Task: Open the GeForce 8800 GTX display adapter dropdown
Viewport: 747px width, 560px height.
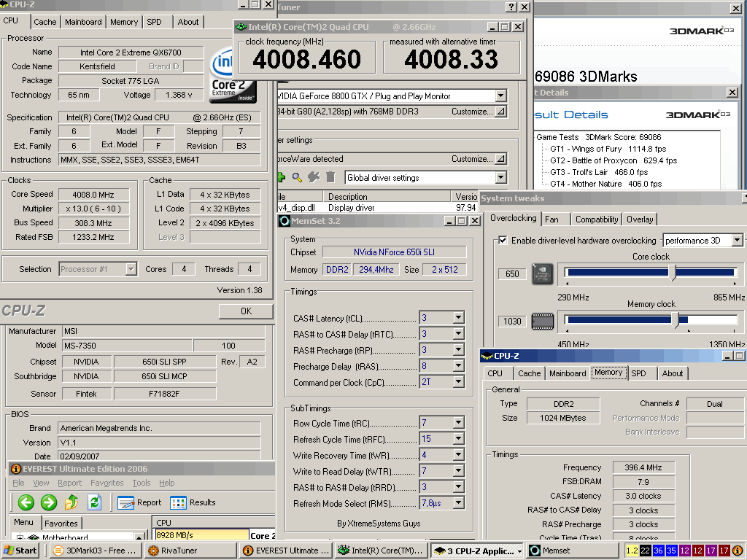Action: (500, 96)
